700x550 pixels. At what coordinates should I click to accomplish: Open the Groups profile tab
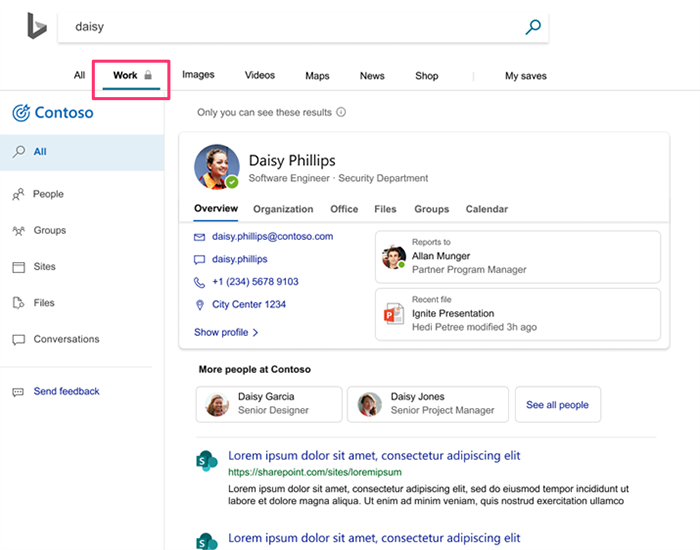pos(432,209)
